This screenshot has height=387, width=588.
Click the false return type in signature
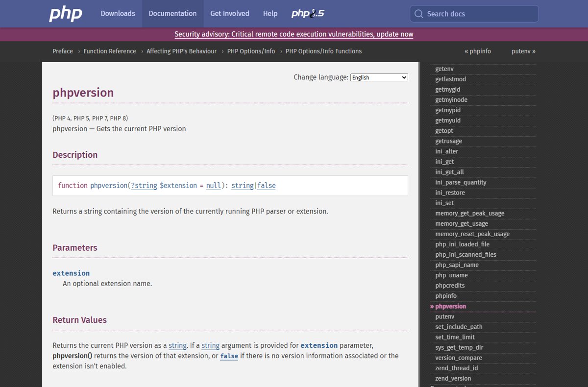[x=267, y=186]
